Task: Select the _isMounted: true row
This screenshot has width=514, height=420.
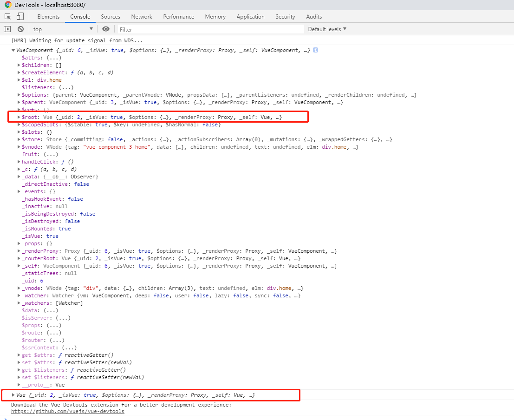Action: (46, 229)
